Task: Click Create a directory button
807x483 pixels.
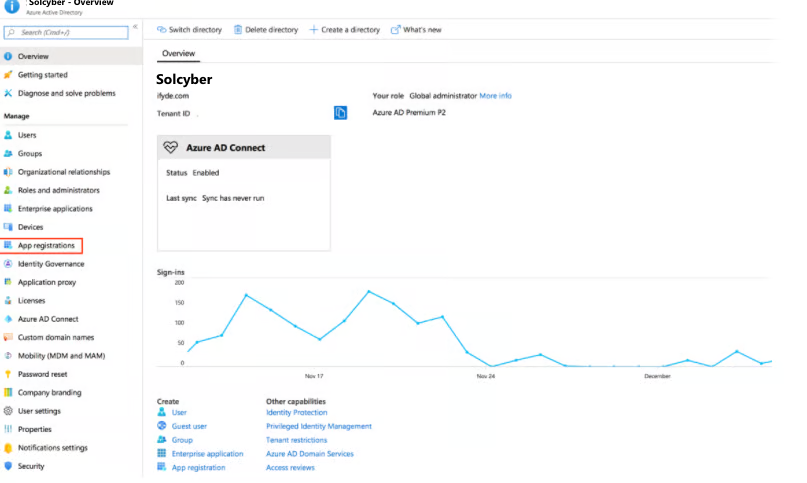Action: (345, 30)
